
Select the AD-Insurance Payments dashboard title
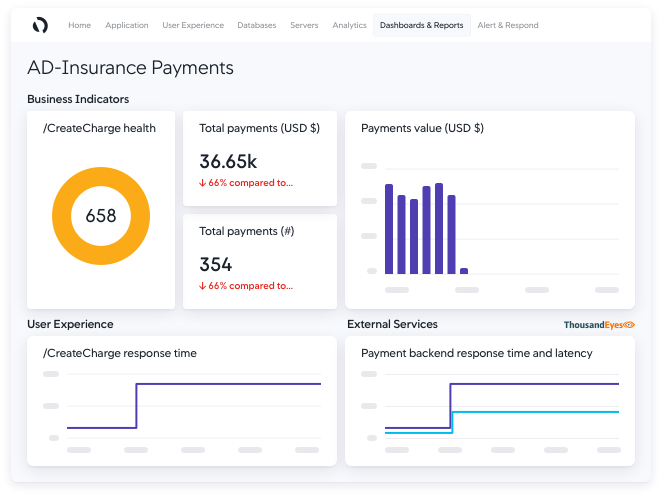click(x=130, y=68)
